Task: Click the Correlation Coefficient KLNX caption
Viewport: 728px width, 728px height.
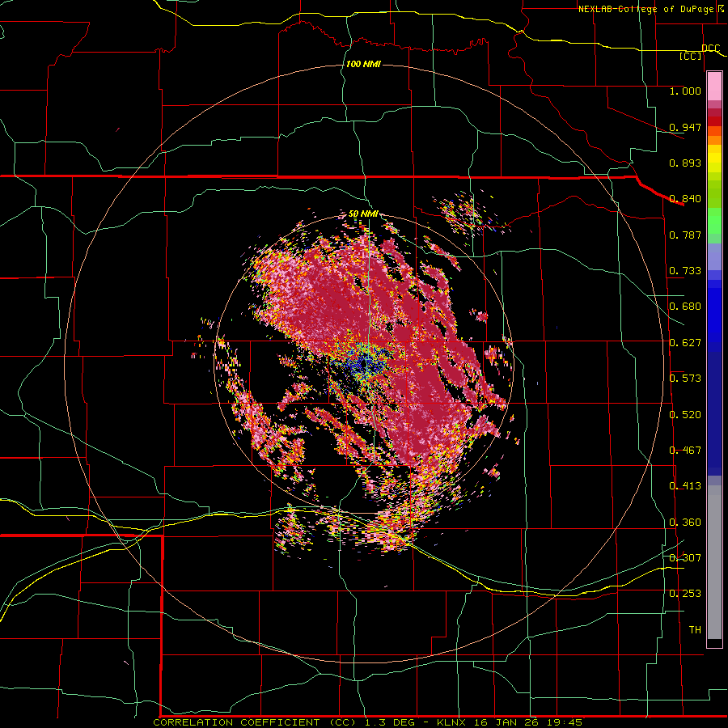Action: pos(367,722)
